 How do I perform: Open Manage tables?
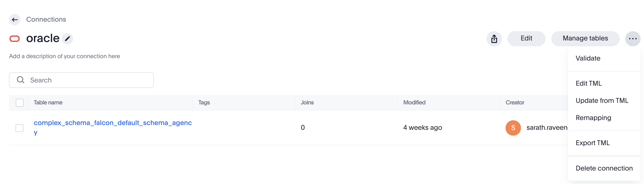(585, 39)
